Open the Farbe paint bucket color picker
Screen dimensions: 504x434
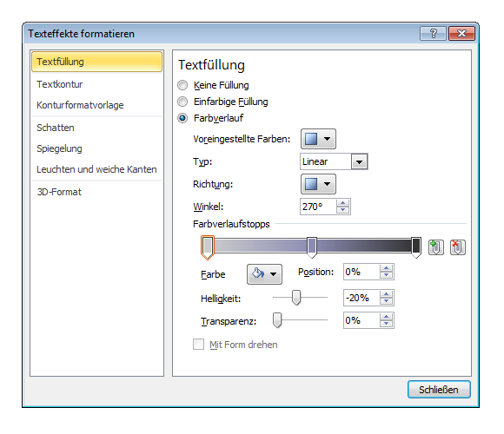264,274
